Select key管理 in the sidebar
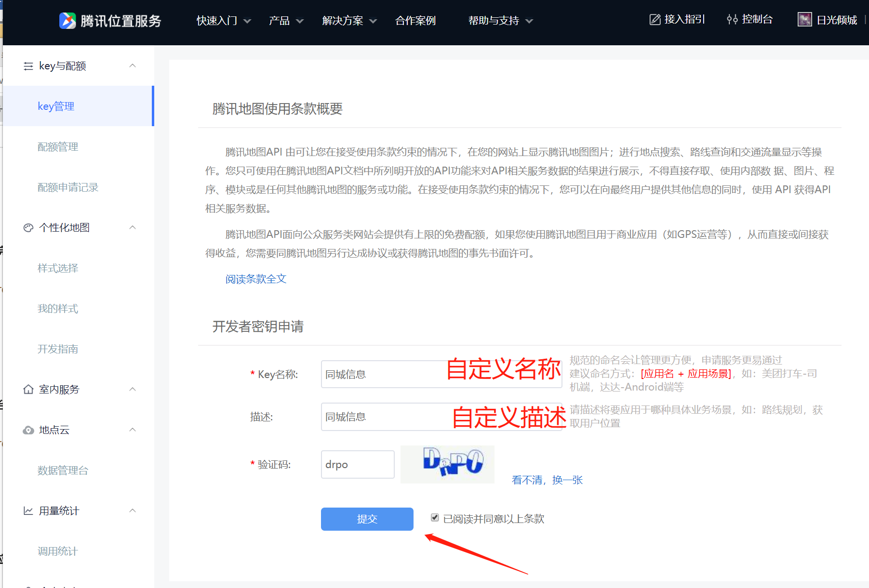869x588 pixels. (x=78, y=106)
